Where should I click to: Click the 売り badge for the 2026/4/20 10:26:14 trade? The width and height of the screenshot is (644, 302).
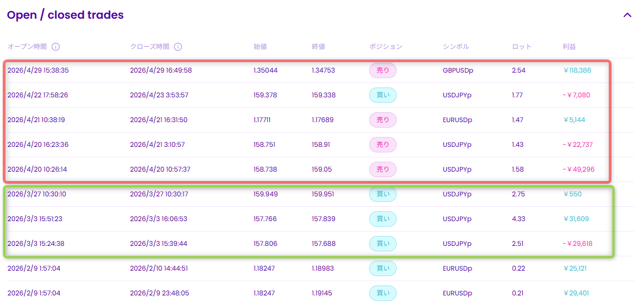click(x=383, y=169)
